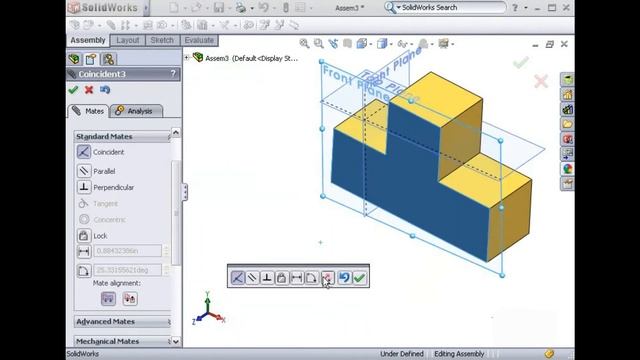Click the panel splitter handle beside mate panel
This screenshot has height=360, width=640.
(x=185, y=192)
